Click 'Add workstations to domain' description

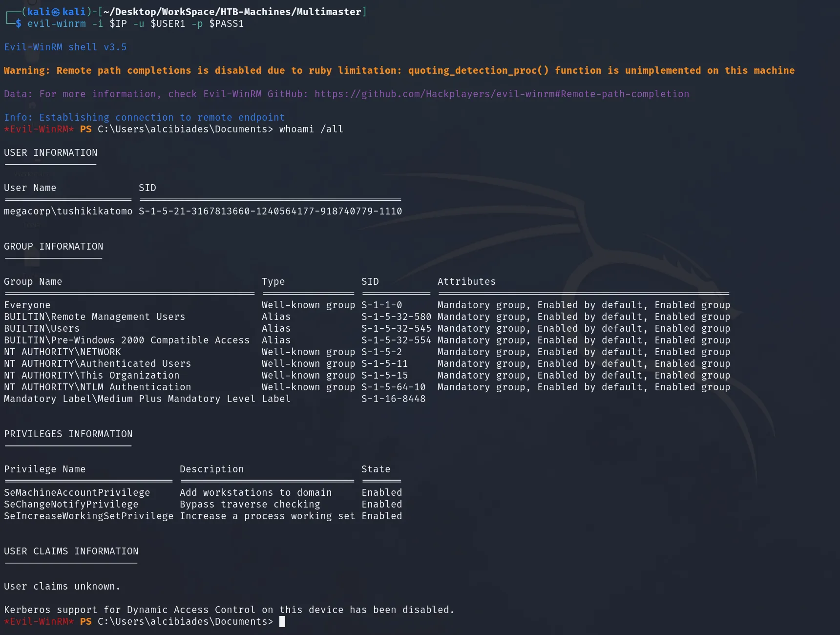coord(256,492)
